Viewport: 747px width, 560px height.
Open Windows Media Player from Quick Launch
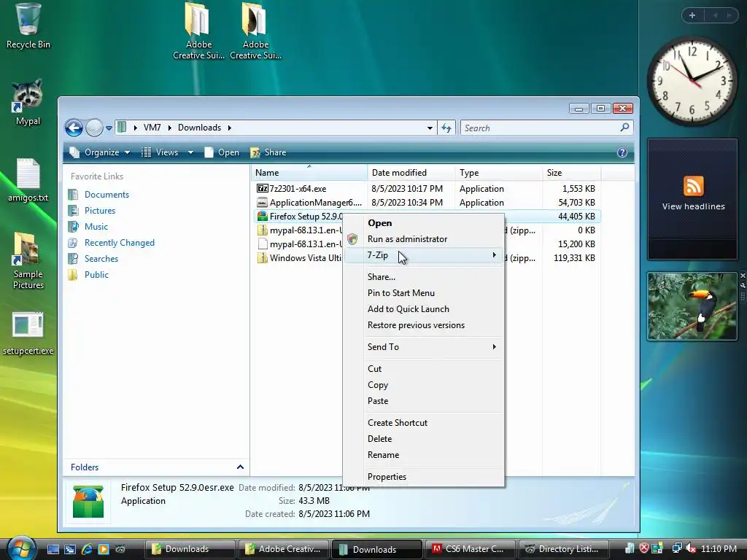click(104, 549)
